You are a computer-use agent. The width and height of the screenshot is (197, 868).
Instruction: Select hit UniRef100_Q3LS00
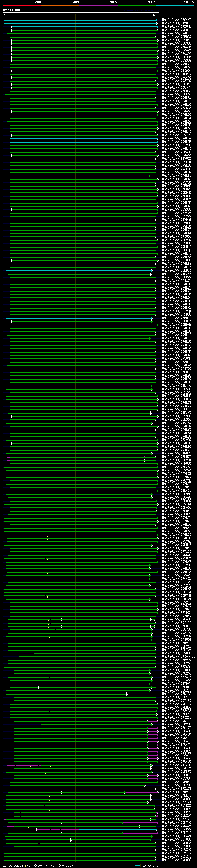pyautogui.click(x=177, y=389)
